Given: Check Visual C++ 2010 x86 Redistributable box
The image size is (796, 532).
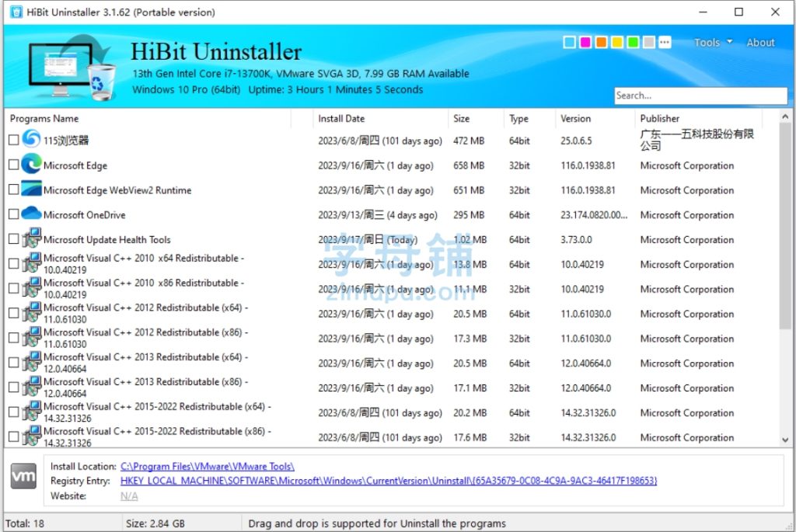Looking at the screenshot, I should (14, 289).
